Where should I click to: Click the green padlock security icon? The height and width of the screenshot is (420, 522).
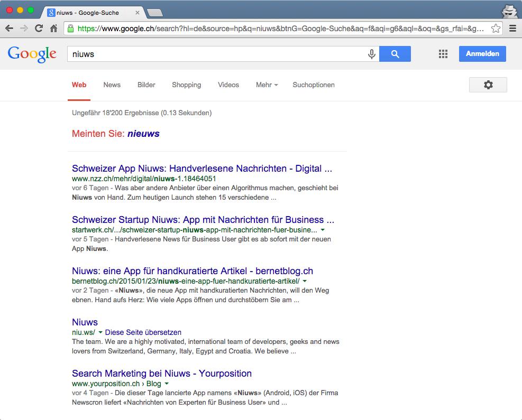70,29
